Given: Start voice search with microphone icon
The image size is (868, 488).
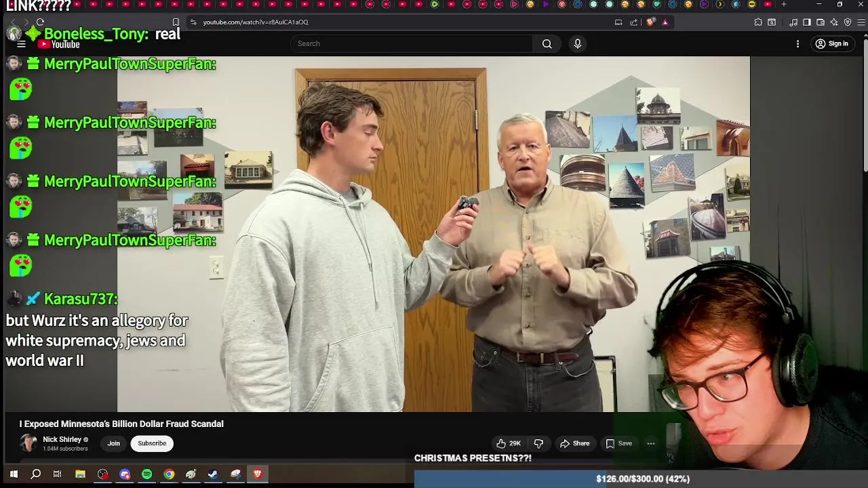Looking at the screenshot, I should [578, 43].
